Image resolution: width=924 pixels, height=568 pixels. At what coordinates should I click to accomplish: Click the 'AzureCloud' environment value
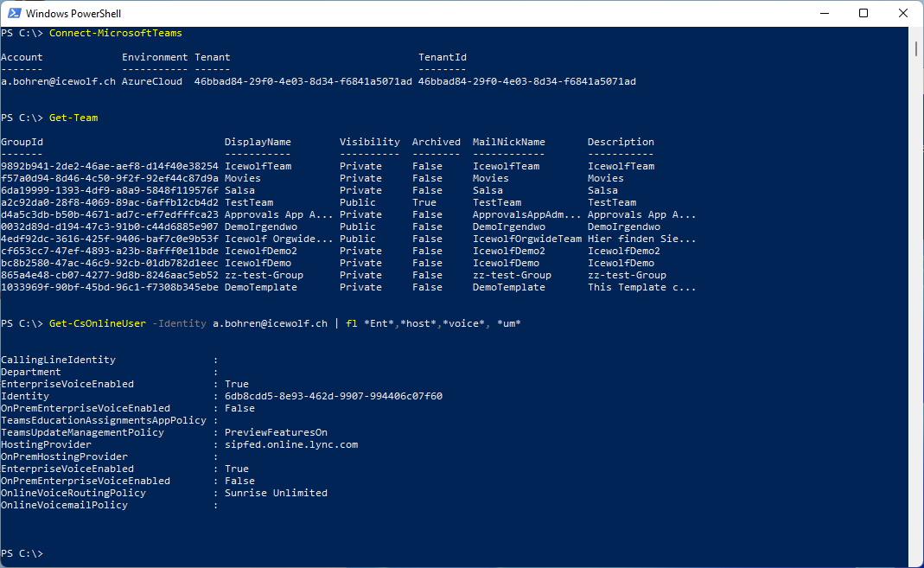[152, 81]
